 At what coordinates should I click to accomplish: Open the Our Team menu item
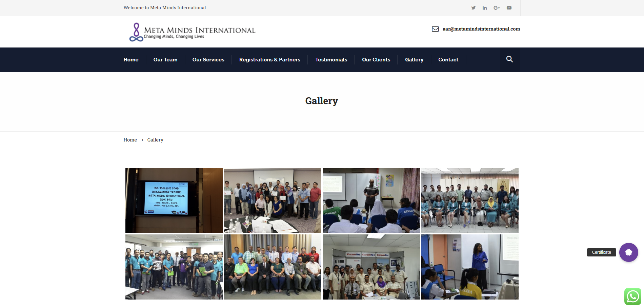tap(165, 60)
